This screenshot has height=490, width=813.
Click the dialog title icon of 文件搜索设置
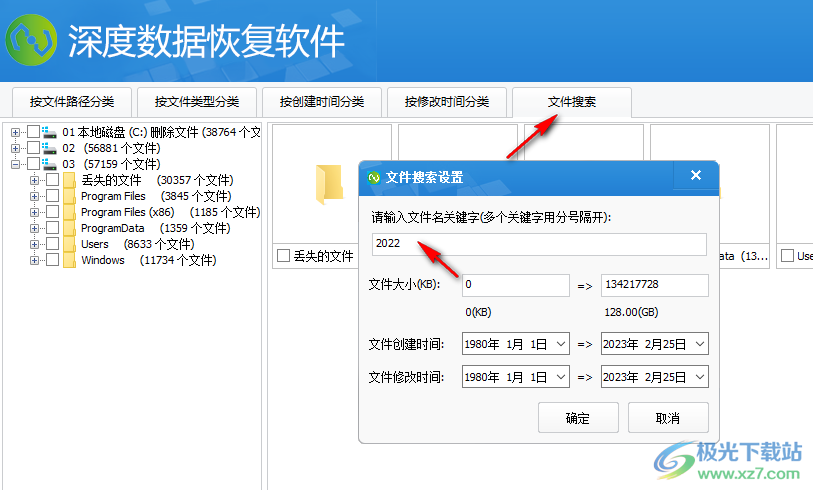pyautogui.click(x=374, y=178)
